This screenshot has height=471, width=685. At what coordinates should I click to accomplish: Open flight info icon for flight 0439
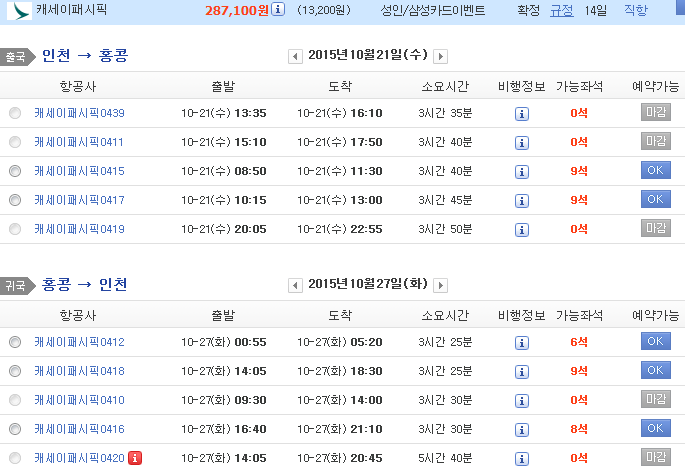[522, 114]
